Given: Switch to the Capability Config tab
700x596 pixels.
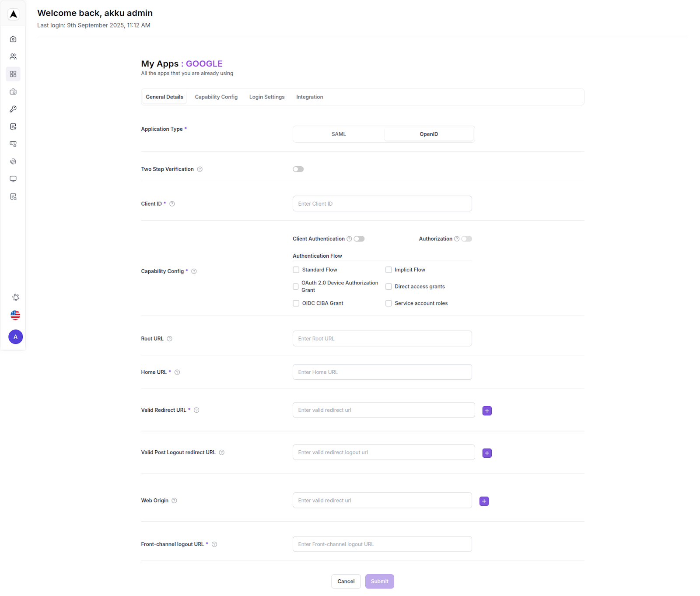Looking at the screenshot, I should coord(216,97).
